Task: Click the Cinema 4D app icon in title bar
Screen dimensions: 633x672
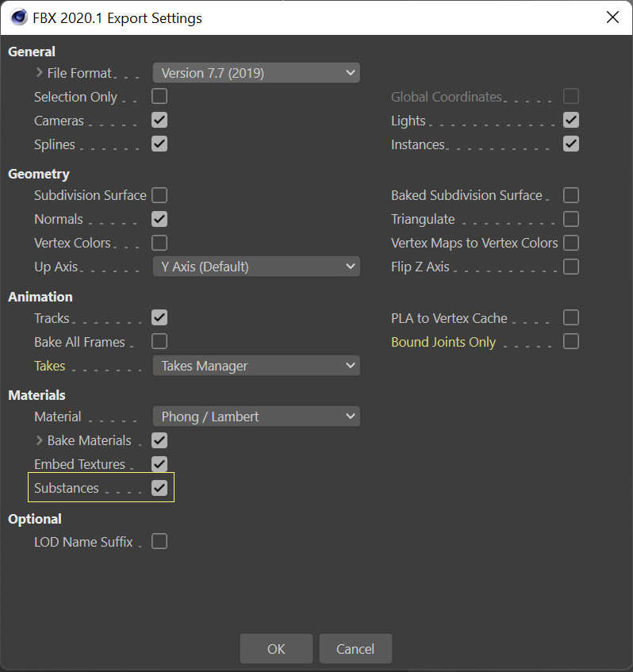Action: tap(19, 17)
